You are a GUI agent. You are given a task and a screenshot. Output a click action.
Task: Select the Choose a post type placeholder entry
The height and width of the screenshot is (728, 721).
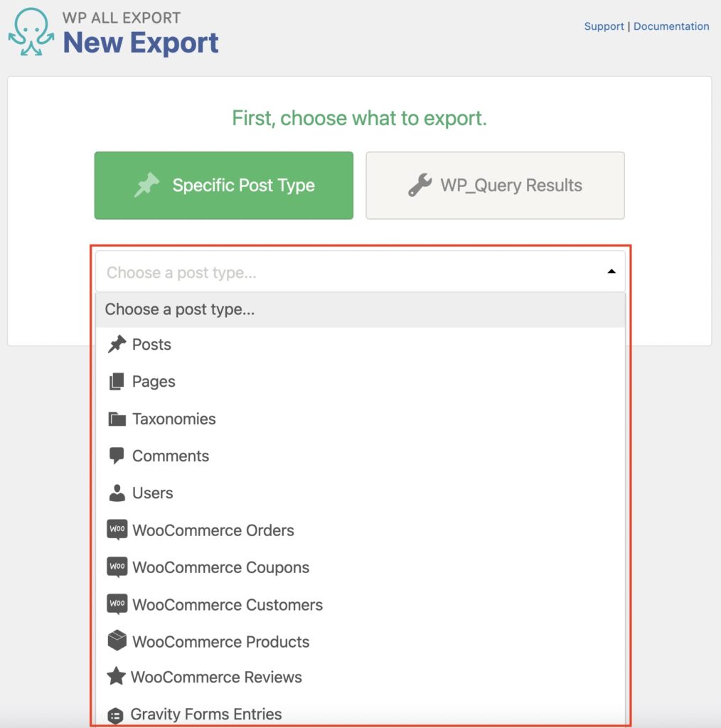[180, 309]
